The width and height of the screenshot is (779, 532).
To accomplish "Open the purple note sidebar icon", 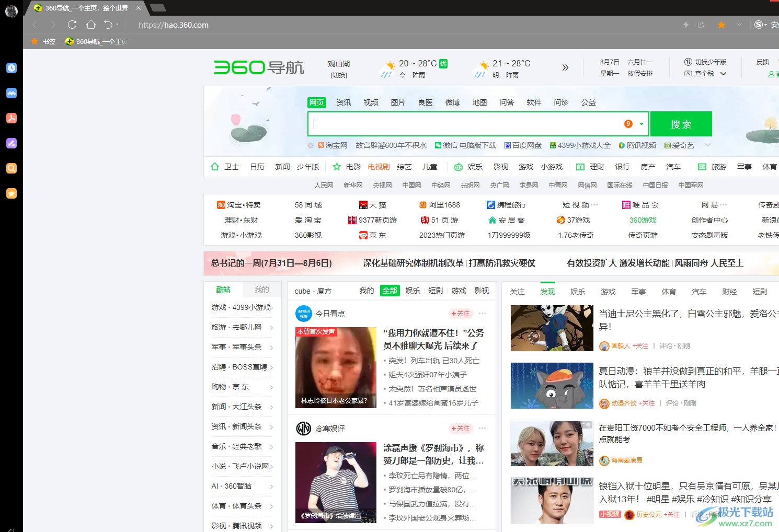I will point(12,143).
